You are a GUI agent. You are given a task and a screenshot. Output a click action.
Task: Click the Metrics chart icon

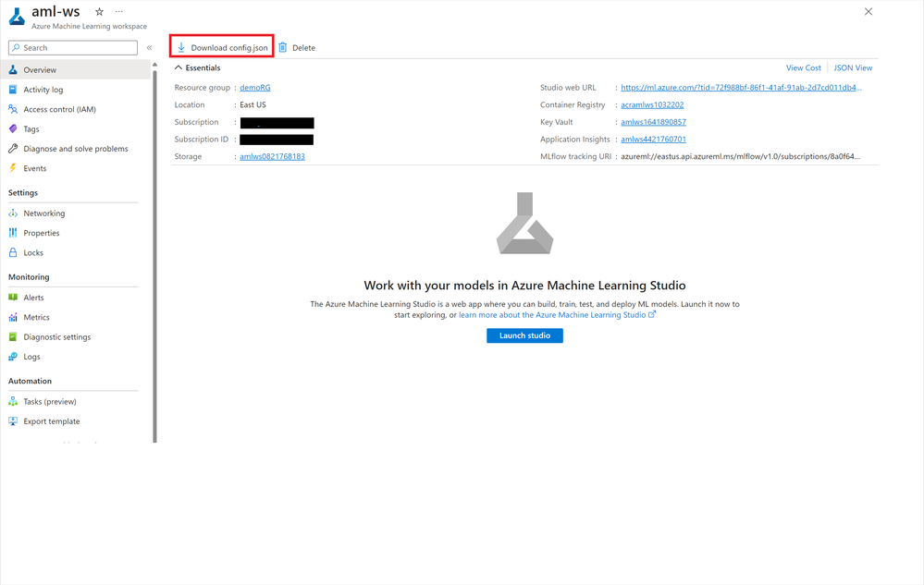(13, 317)
